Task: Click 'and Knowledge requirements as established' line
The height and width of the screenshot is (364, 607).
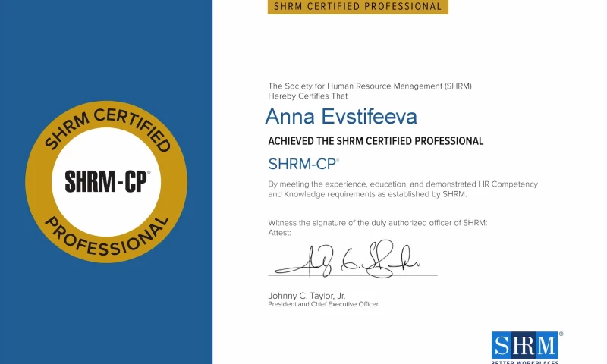Action: [x=367, y=194]
